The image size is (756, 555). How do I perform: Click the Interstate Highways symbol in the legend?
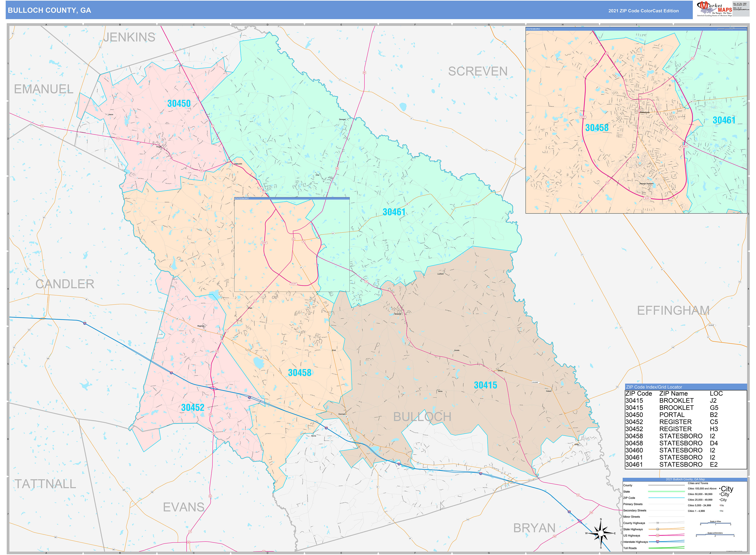pos(636,542)
